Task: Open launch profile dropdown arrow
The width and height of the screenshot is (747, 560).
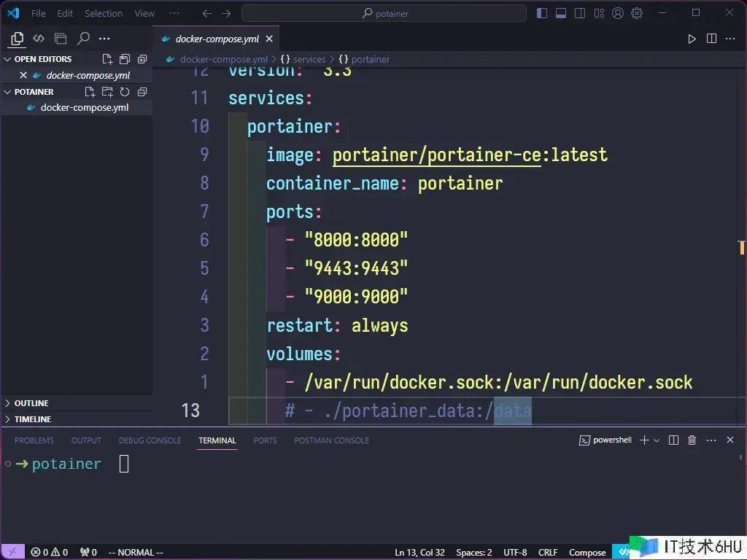Action: [657, 440]
